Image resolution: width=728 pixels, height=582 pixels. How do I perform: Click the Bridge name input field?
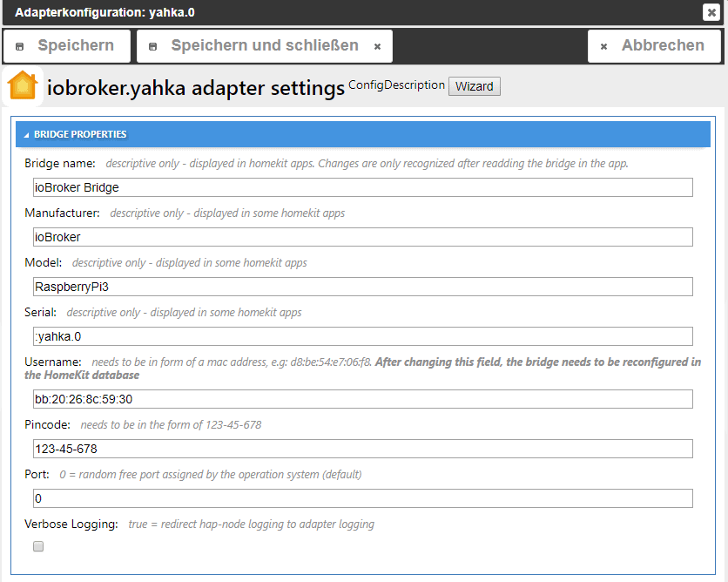[362, 187]
